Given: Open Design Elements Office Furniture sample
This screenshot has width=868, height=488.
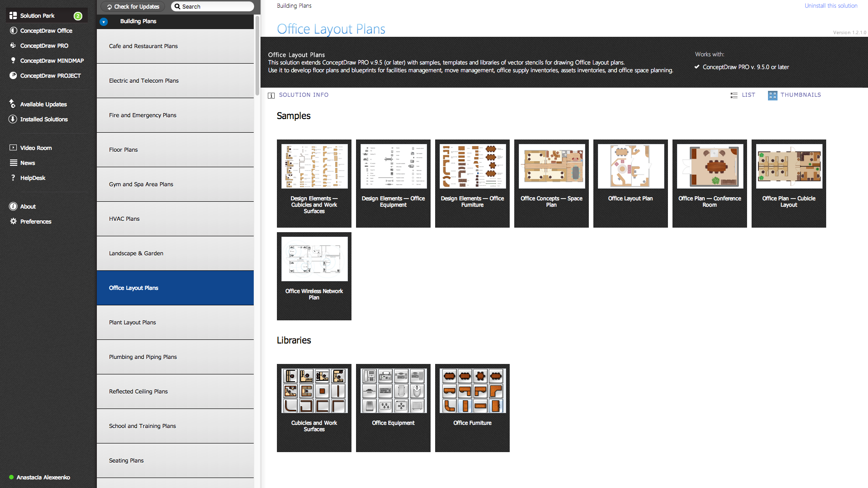Looking at the screenshot, I should (472, 184).
